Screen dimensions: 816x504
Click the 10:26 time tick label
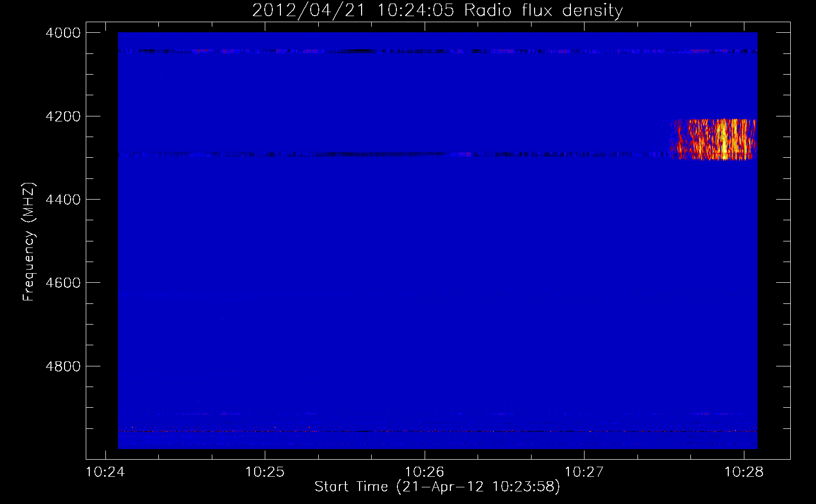tap(425, 472)
